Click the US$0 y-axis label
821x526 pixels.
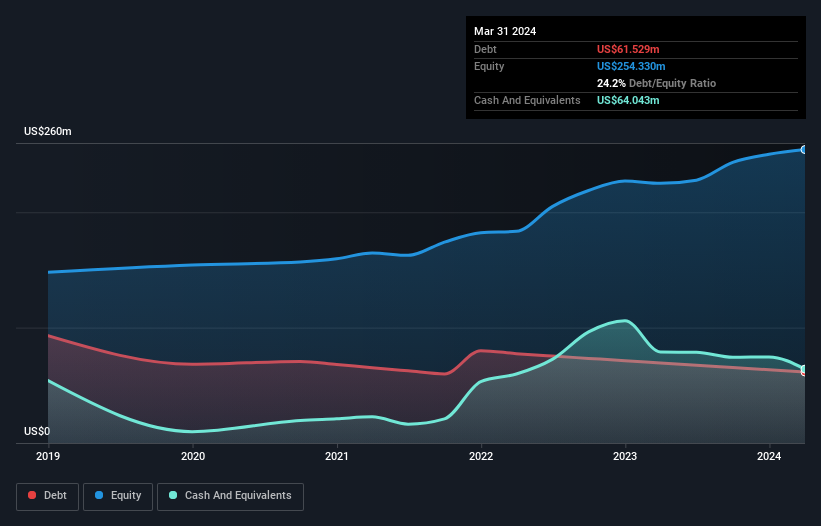37,431
